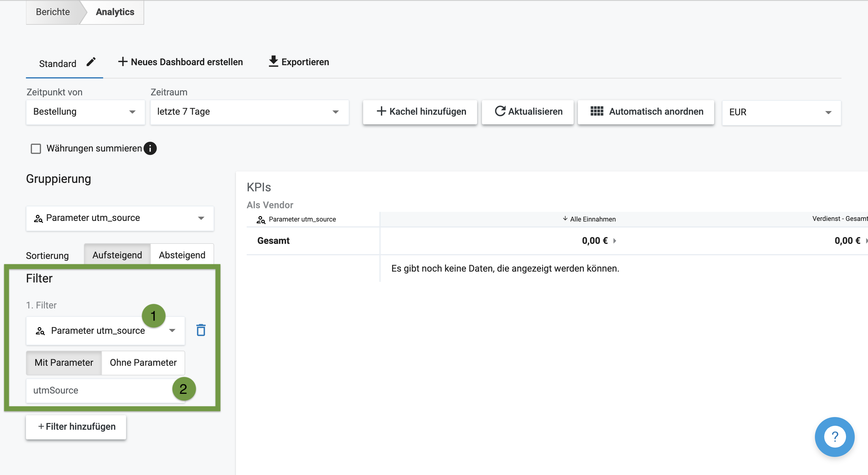
Task: Click the info icon next to Währungen summieren
Action: pyautogui.click(x=150, y=148)
